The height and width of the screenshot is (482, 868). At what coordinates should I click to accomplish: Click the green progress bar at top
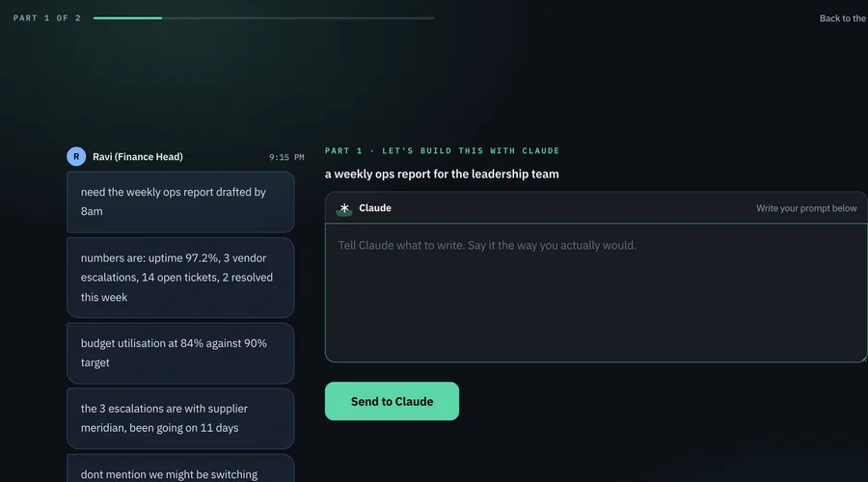pos(128,18)
